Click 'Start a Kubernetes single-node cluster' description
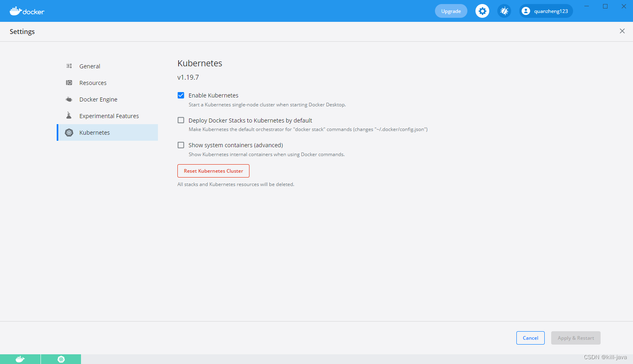 click(x=267, y=105)
